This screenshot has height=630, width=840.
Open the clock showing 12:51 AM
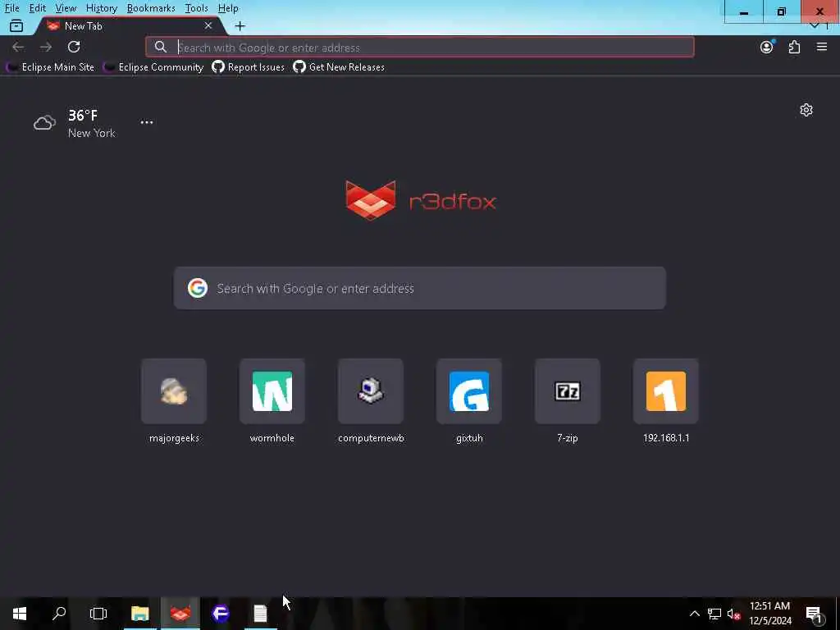tap(769, 614)
